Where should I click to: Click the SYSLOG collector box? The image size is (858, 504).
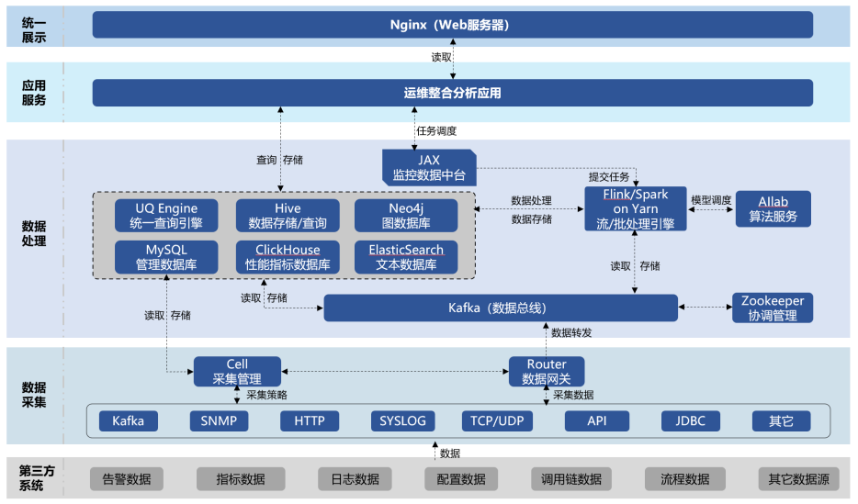click(x=402, y=421)
